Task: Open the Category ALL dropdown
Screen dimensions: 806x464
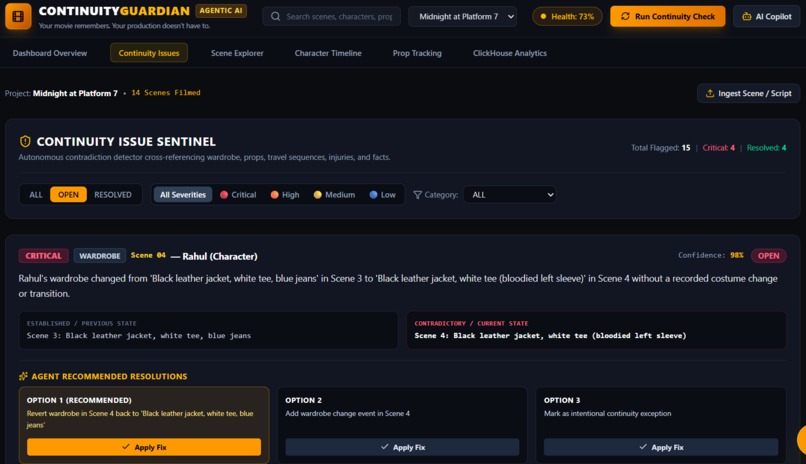Action: click(x=509, y=195)
